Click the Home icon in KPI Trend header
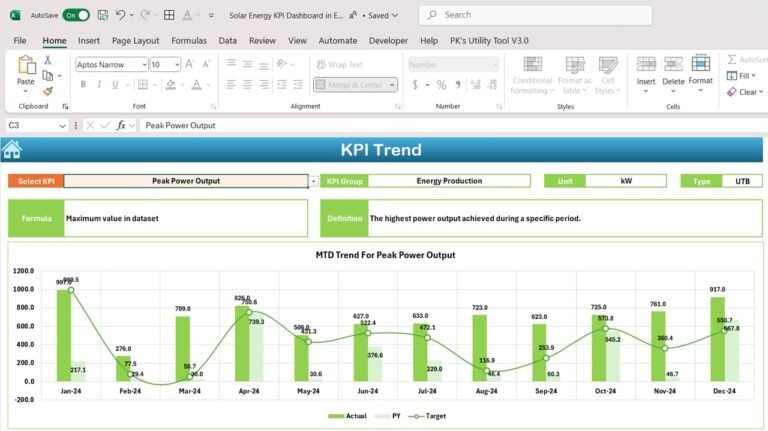This screenshot has width=768, height=431. [x=12, y=150]
